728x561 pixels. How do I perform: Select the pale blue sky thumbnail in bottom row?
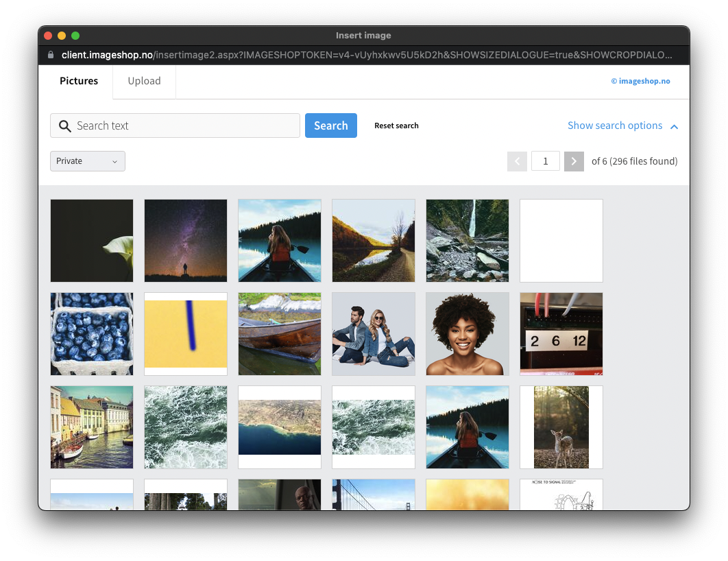tap(92, 494)
